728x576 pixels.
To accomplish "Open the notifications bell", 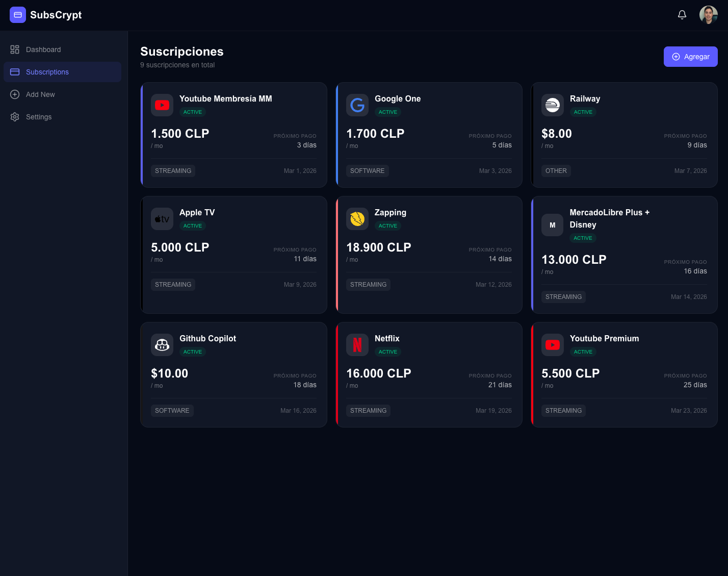I will pos(682,15).
